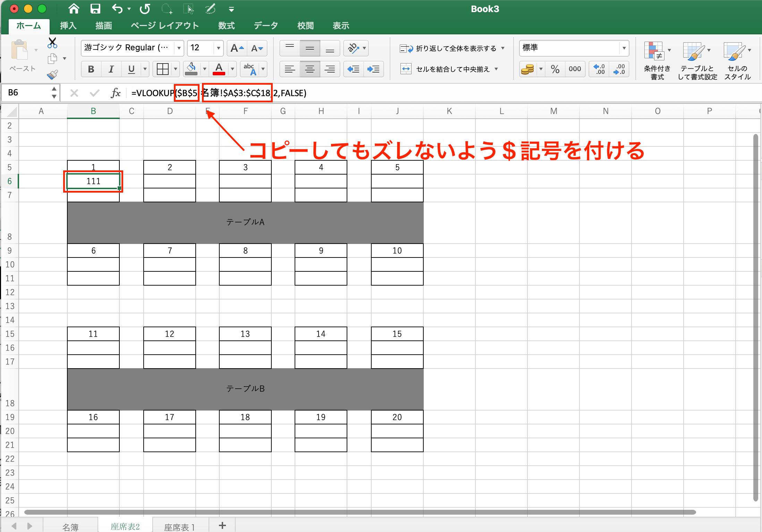Open the font name dropdown
This screenshot has width=762, height=532.
point(179,48)
